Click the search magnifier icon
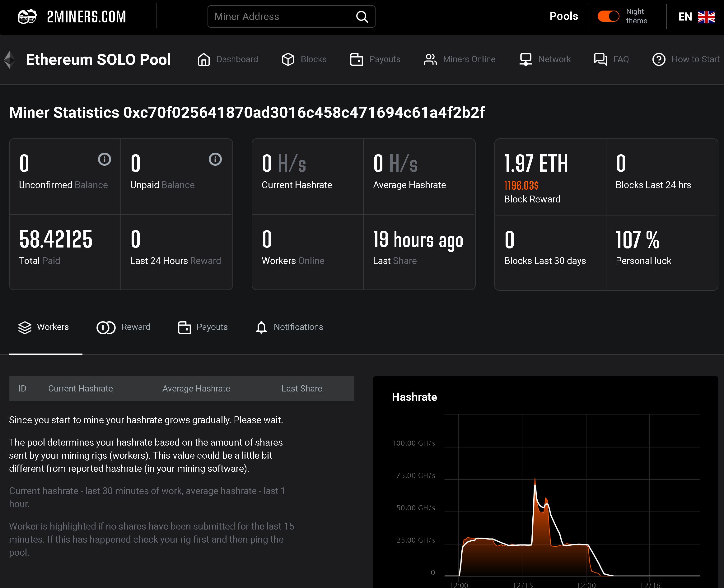The image size is (724, 588). coord(362,16)
